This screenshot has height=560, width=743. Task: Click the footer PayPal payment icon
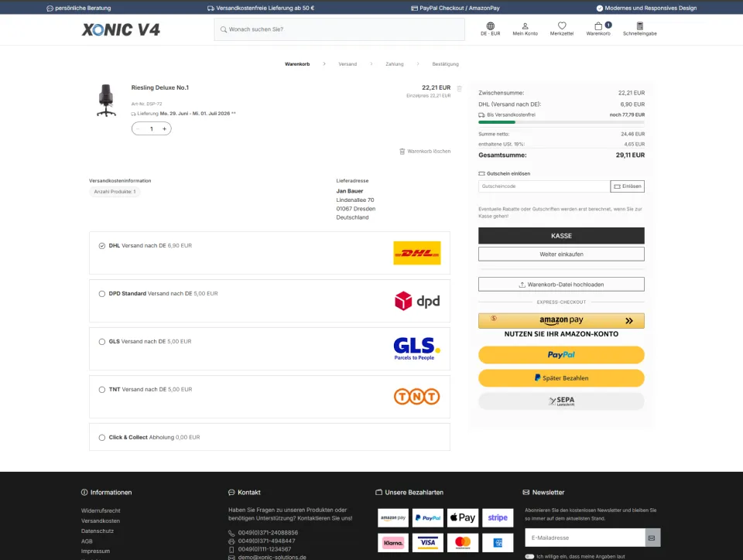tap(428, 518)
